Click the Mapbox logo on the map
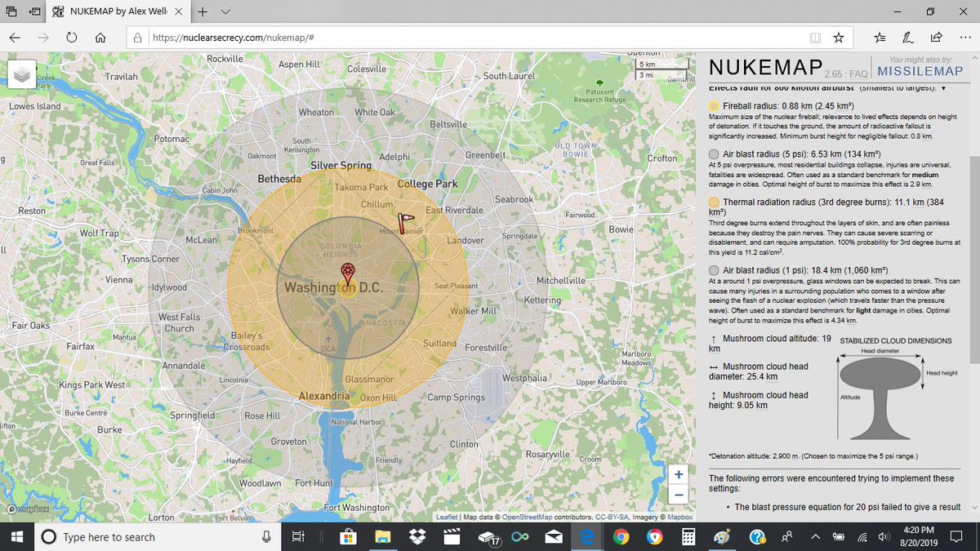The image size is (980, 551). click(29, 509)
